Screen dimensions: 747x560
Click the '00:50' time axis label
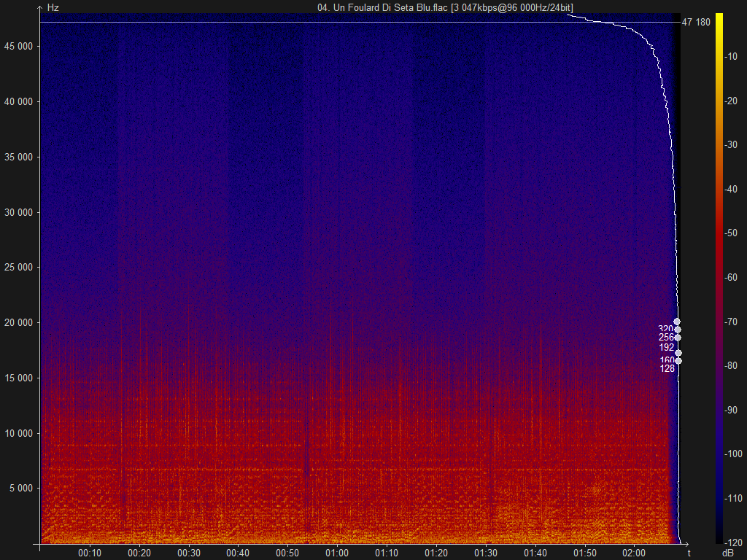287,553
